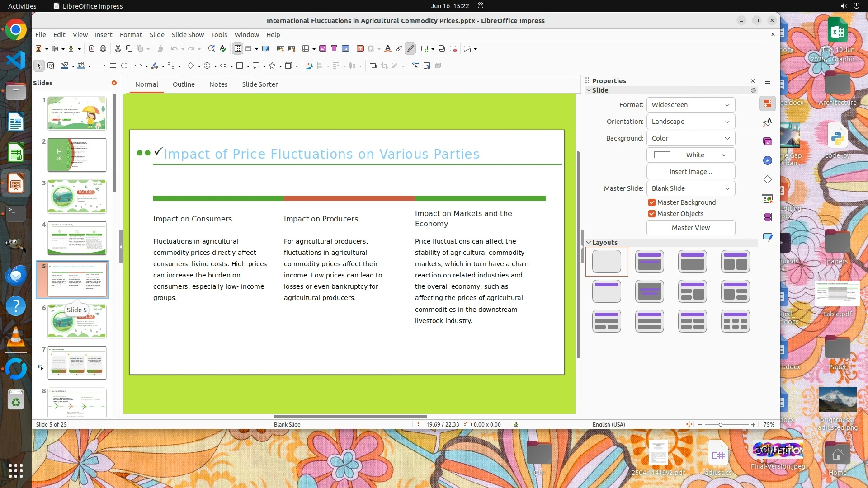Toggle the Display Grid icon
The image size is (868, 488).
pyautogui.click(x=238, y=49)
